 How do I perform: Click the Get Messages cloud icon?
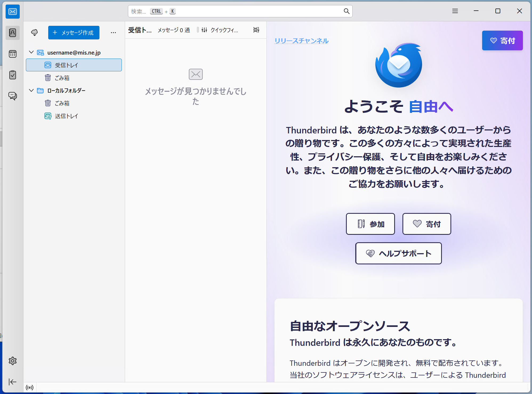click(34, 32)
